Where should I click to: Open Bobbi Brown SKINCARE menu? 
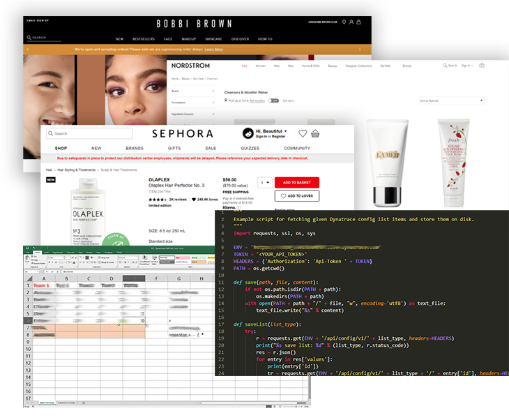click(213, 39)
